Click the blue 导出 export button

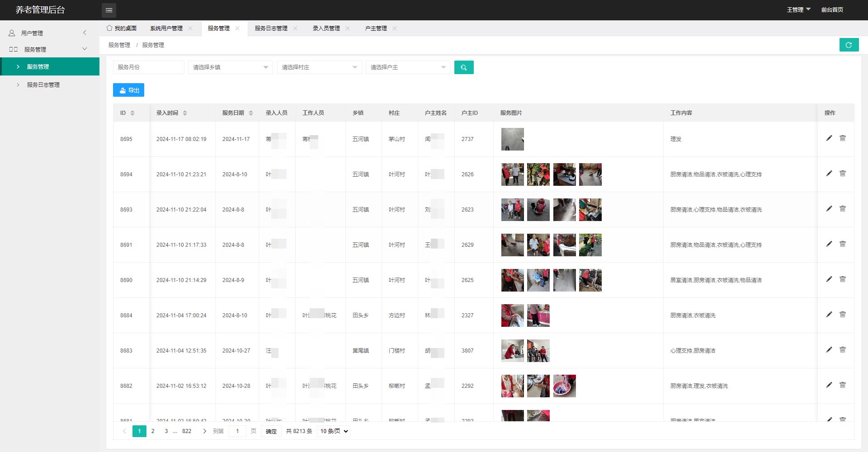(x=128, y=90)
